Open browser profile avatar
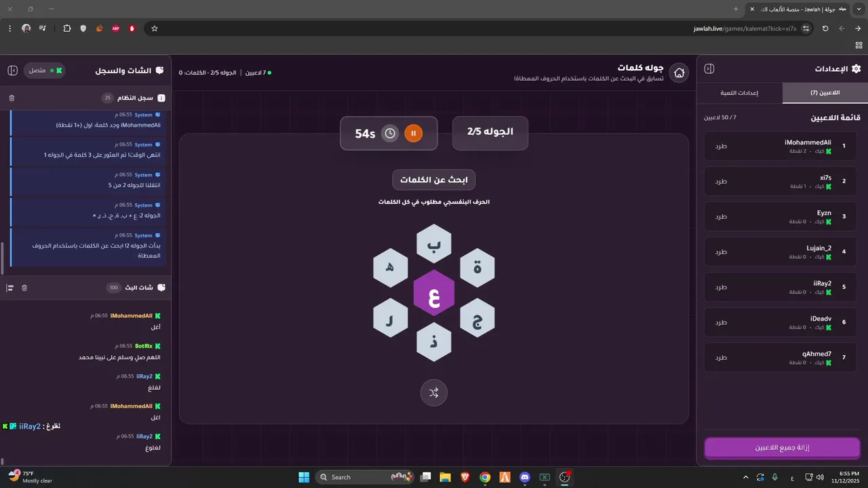This screenshot has width=868, height=488. (26, 28)
